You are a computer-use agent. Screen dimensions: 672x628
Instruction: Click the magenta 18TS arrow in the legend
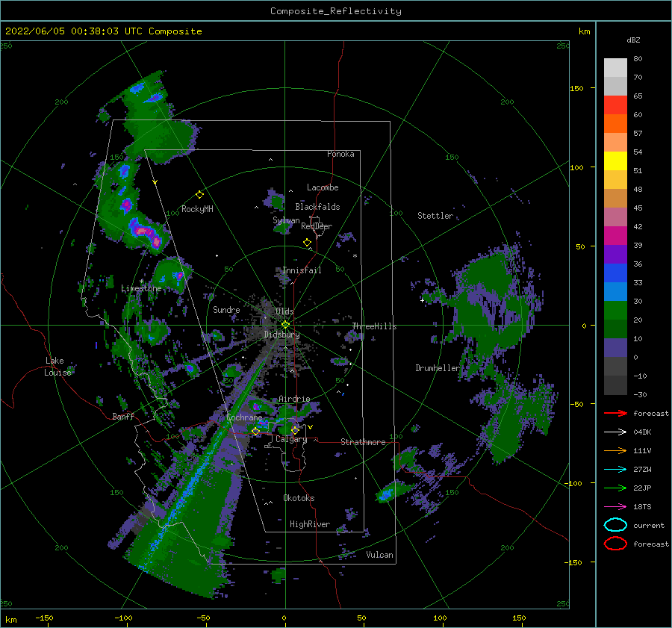(x=615, y=507)
